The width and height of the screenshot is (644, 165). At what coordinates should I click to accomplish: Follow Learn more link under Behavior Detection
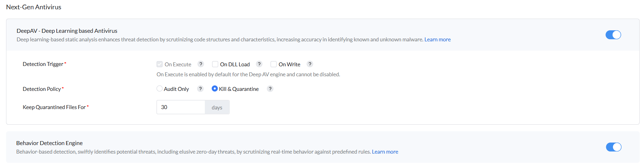coord(385,152)
